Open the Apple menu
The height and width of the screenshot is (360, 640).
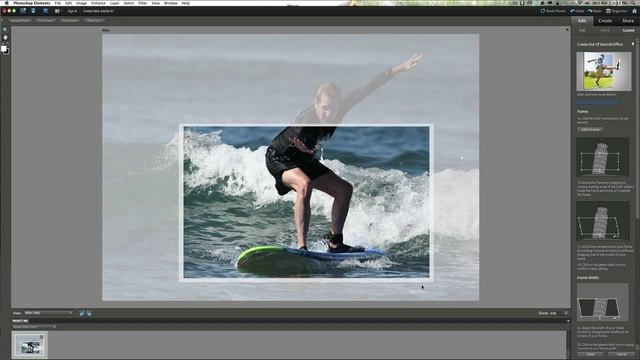[x=6, y=3]
